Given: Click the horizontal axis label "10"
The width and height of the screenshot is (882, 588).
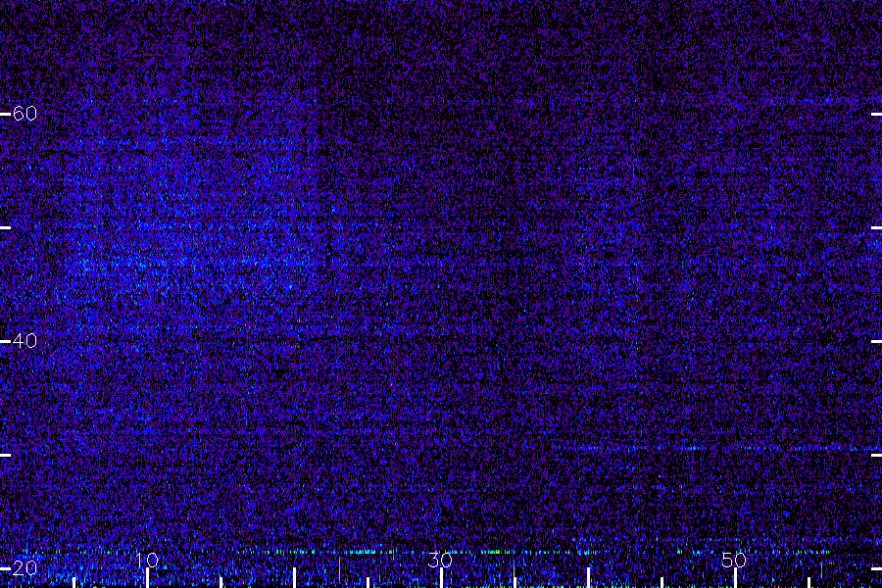Looking at the screenshot, I should click(x=147, y=560).
